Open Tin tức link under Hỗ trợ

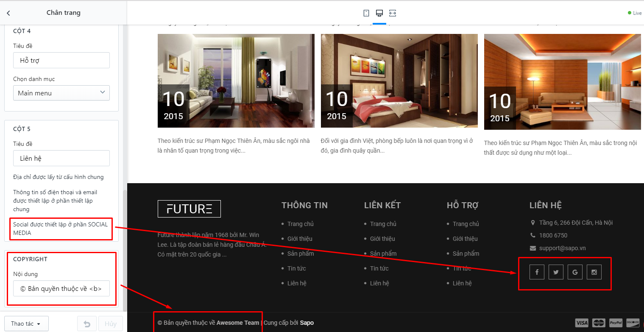click(462, 268)
